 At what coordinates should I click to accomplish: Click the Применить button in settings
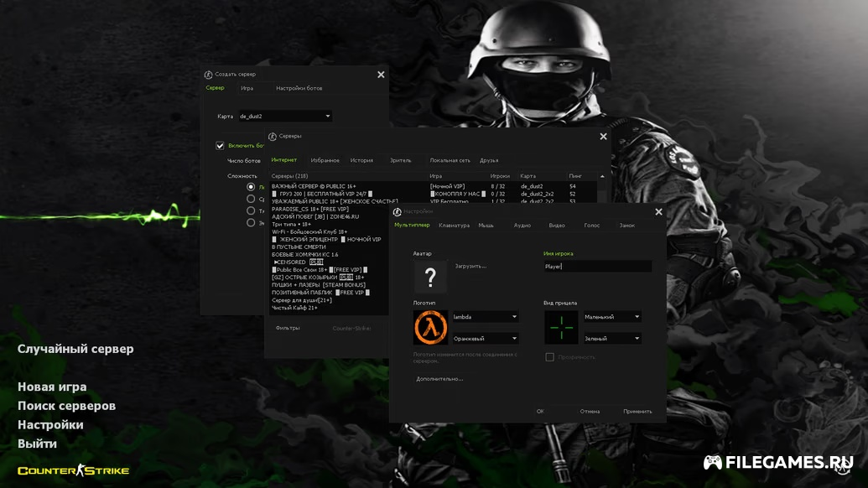pos(637,412)
